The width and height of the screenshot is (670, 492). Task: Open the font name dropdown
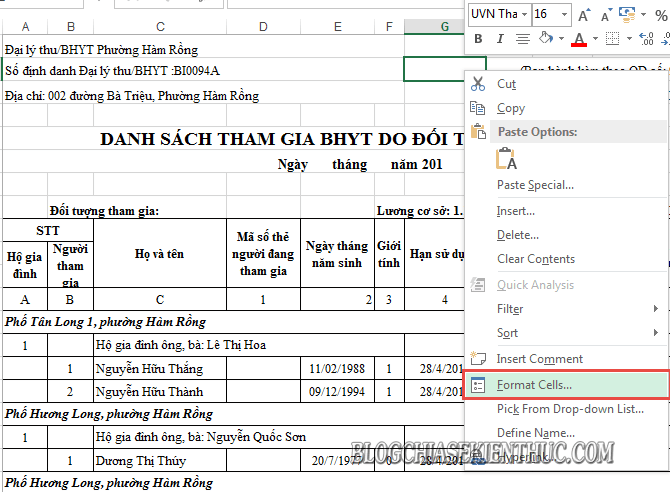[x=524, y=15]
